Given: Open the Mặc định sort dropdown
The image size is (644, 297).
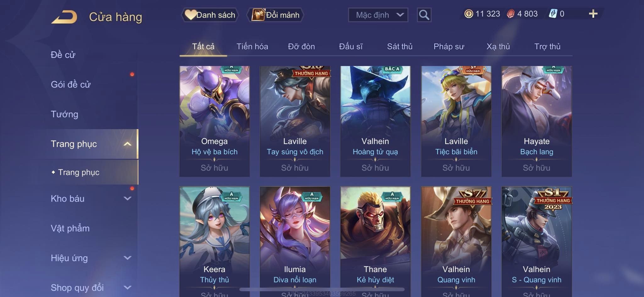Looking at the screenshot, I should tap(378, 15).
